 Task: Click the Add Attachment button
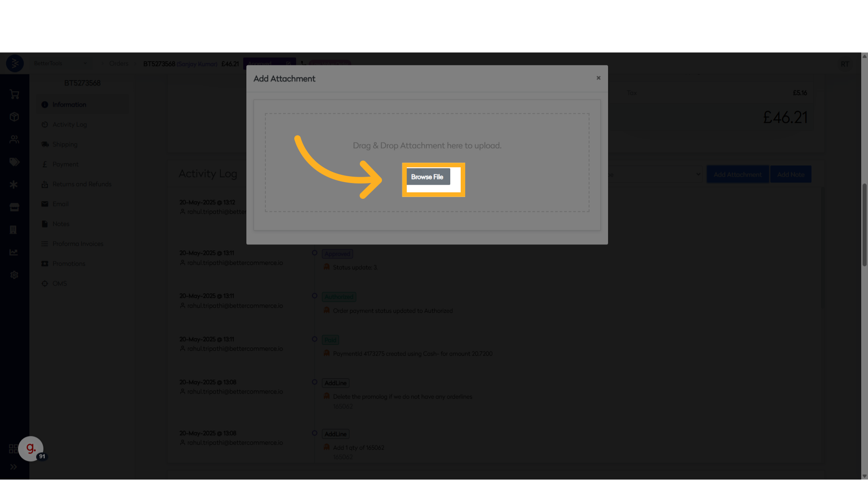click(737, 174)
